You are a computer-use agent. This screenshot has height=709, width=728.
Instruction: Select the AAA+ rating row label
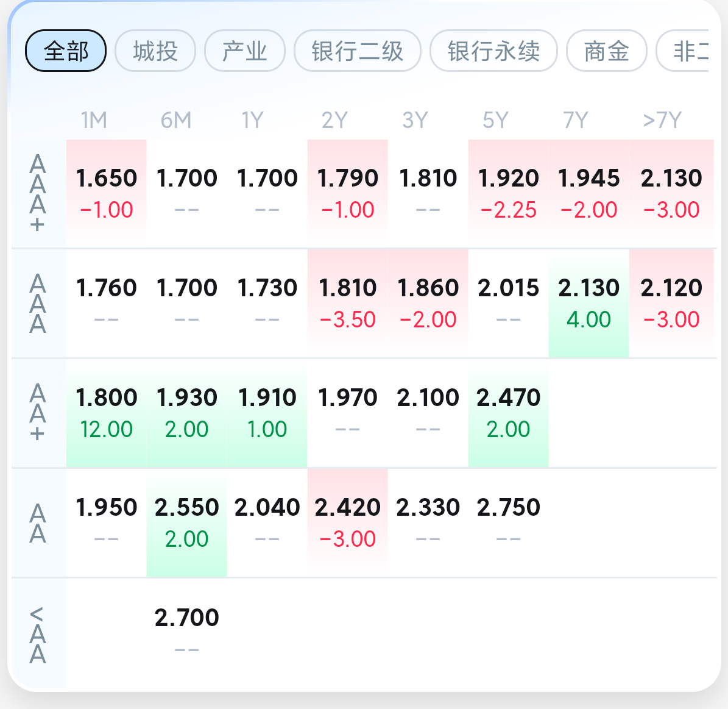coord(38,193)
